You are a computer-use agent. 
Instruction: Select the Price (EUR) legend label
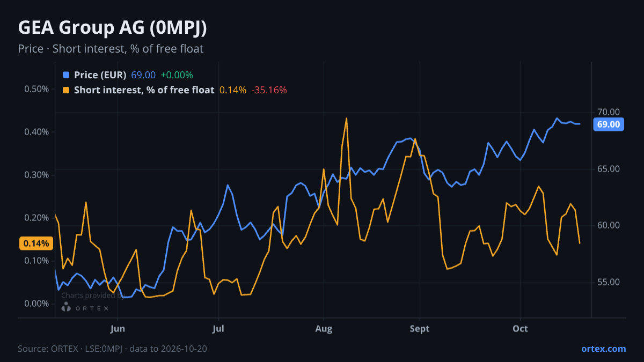pyautogui.click(x=100, y=75)
